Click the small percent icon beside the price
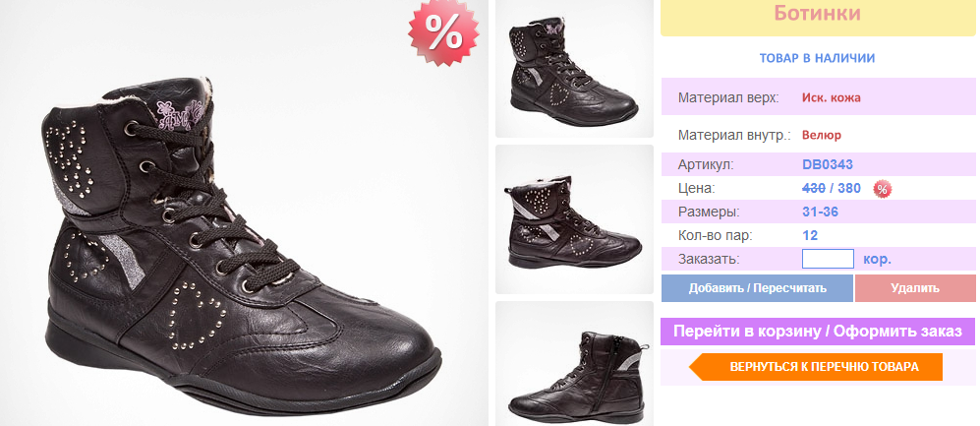Viewport: 980px width, 426px height. [x=883, y=188]
